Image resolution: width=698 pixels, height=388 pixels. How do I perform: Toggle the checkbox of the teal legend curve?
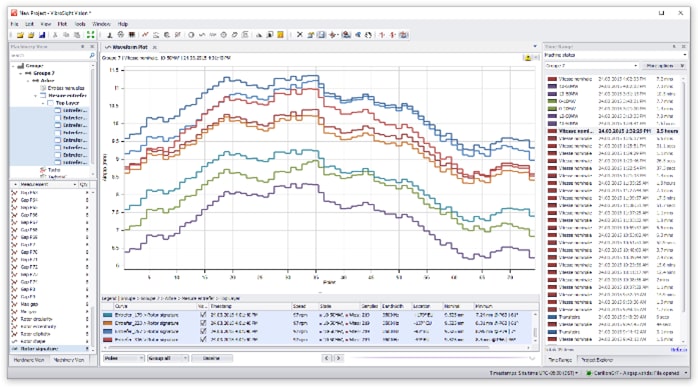203,315
